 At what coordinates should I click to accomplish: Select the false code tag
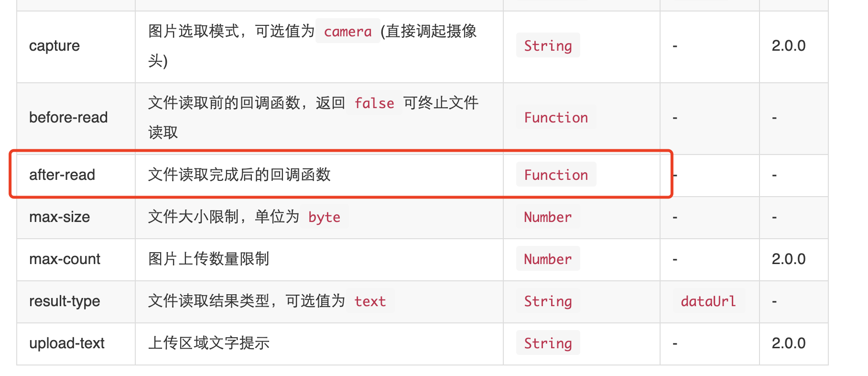click(374, 103)
